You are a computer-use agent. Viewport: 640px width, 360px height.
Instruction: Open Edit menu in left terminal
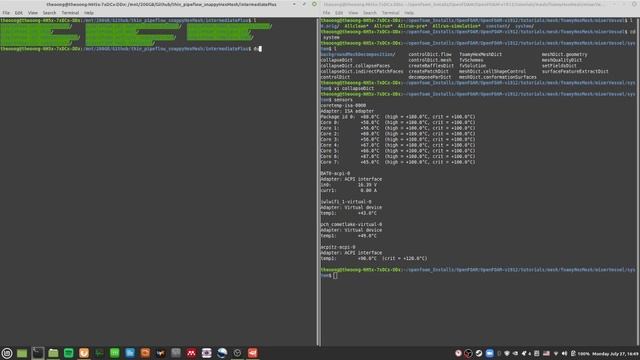tap(18, 13)
